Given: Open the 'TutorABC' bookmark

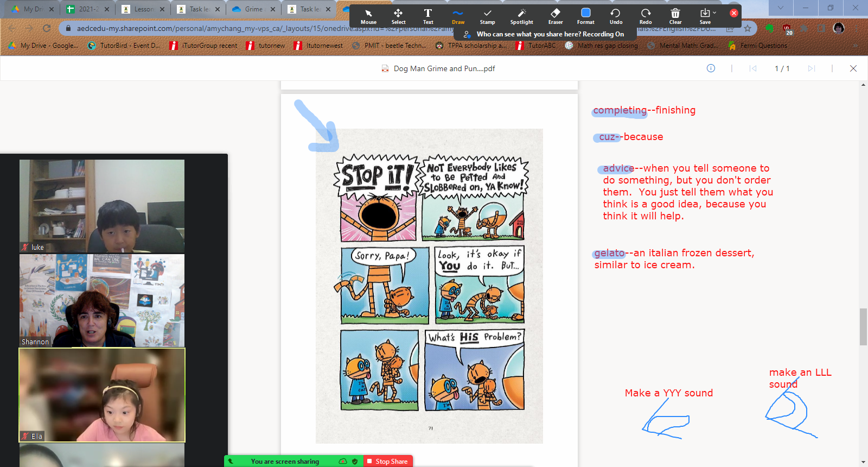Looking at the screenshot, I should [x=535, y=46].
